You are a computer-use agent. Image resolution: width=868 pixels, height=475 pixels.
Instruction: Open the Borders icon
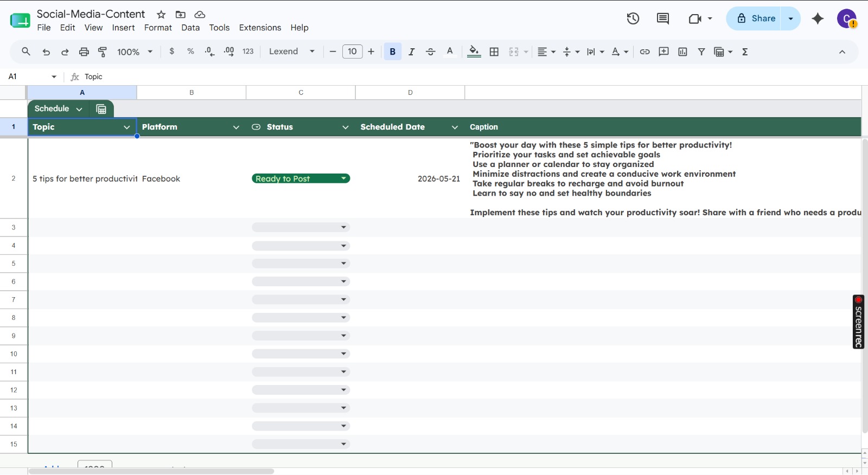tap(494, 52)
